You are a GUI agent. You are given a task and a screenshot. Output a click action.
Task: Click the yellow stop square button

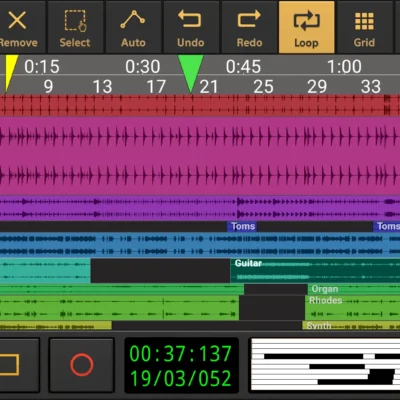pos(10,365)
